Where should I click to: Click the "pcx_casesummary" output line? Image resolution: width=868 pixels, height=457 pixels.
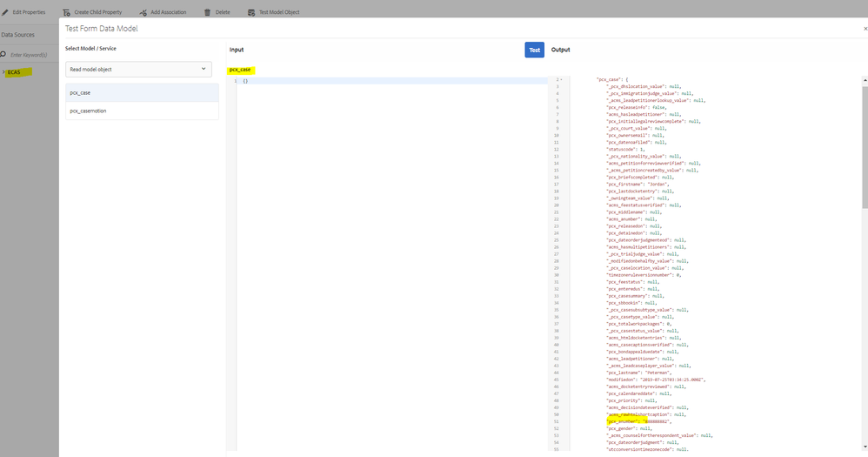[x=637, y=296]
